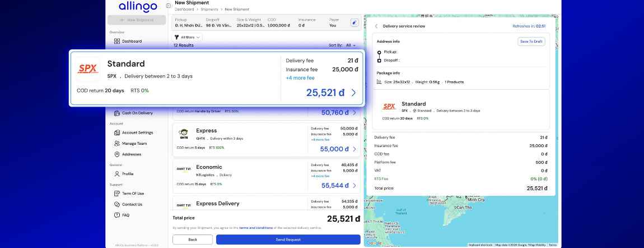Open Cash On Delivery in sidebar
The image size is (644, 248).
click(137, 113)
